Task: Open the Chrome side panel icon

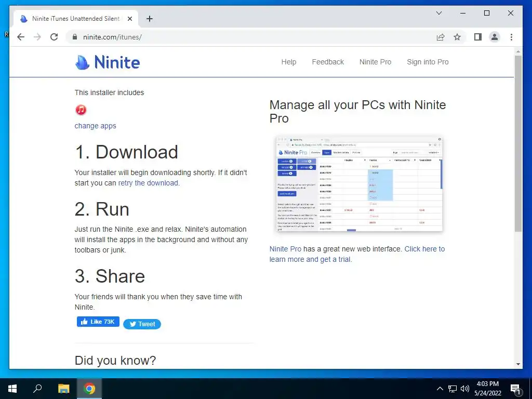Action: (x=478, y=37)
